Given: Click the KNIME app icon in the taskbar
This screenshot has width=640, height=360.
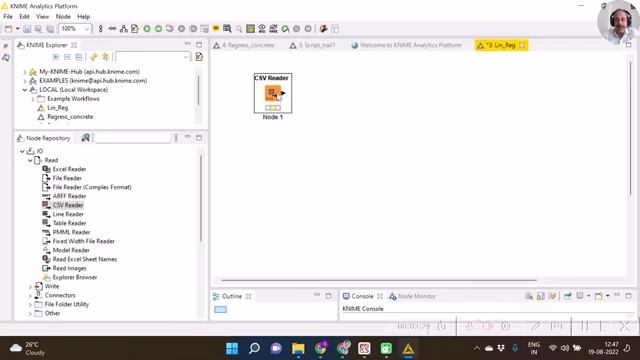Looking at the screenshot, I should click(408, 348).
